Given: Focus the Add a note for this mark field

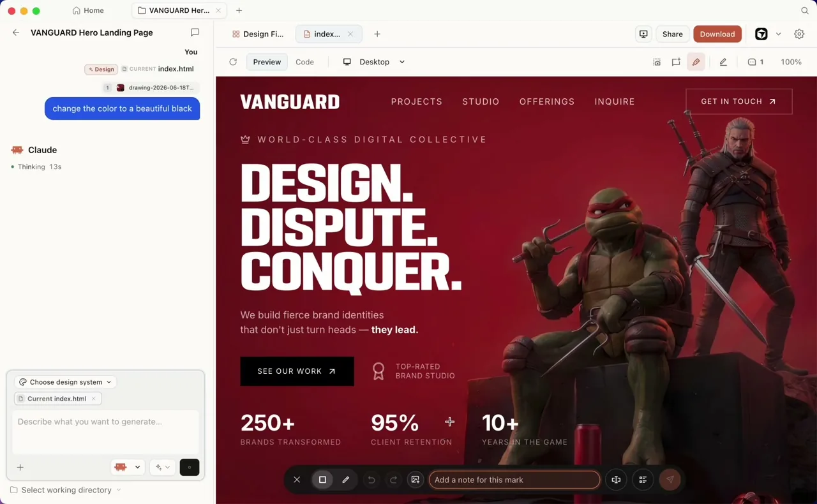Looking at the screenshot, I should (x=514, y=480).
